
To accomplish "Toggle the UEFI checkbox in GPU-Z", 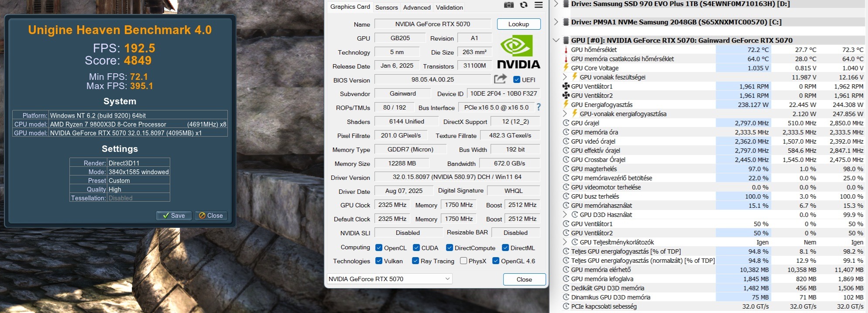I will click(x=517, y=79).
